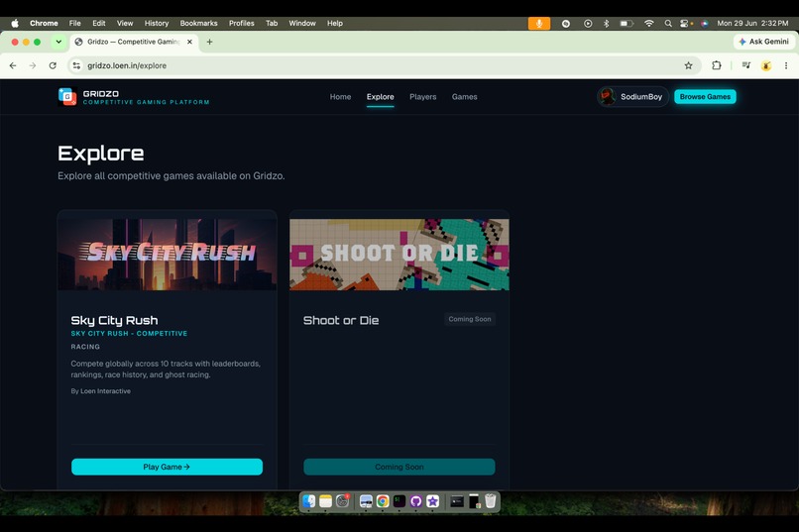Open the Chrome profile avatar

[x=766, y=65]
